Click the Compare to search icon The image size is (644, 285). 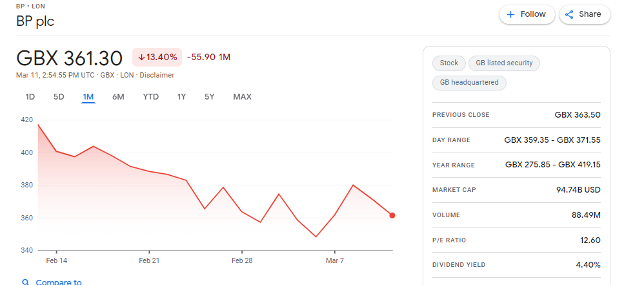coord(25,282)
